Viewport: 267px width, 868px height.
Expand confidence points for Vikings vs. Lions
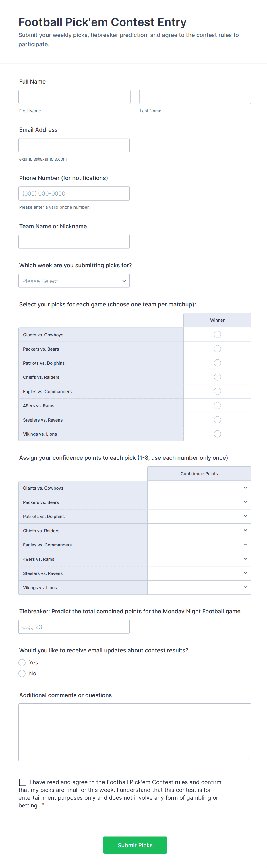point(199,587)
